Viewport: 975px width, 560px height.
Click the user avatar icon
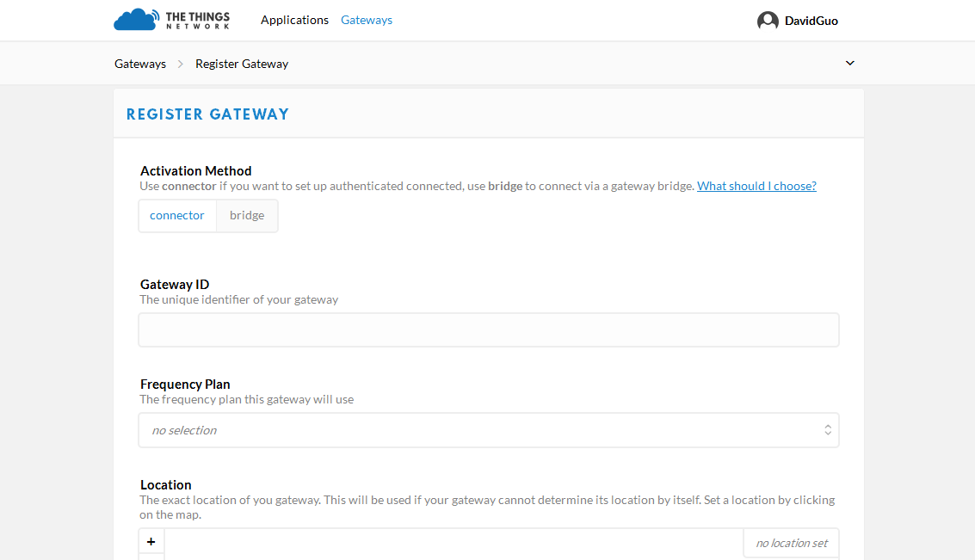[x=768, y=21]
